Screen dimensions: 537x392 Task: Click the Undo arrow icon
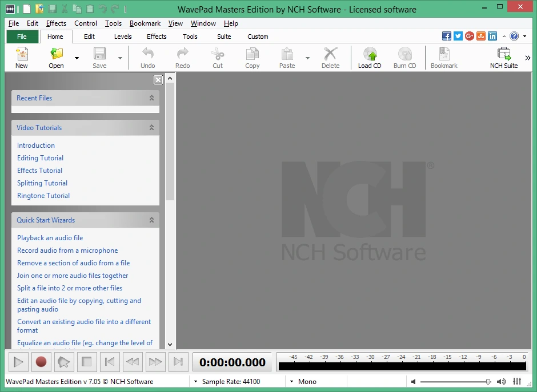[147, 54]
